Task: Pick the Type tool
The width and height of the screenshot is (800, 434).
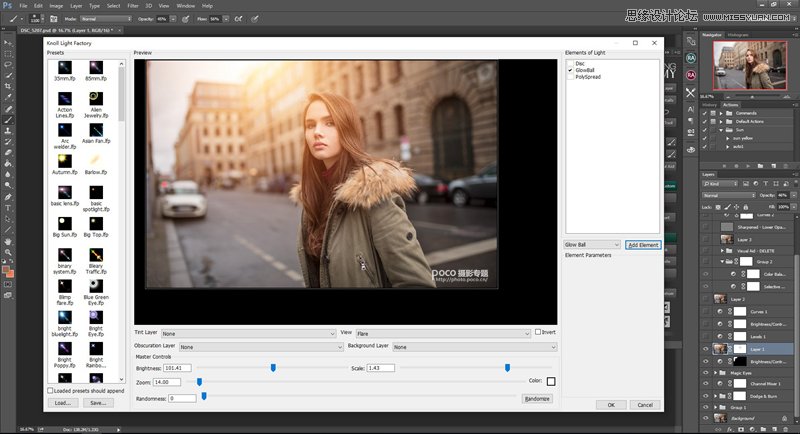Action: 8,207
